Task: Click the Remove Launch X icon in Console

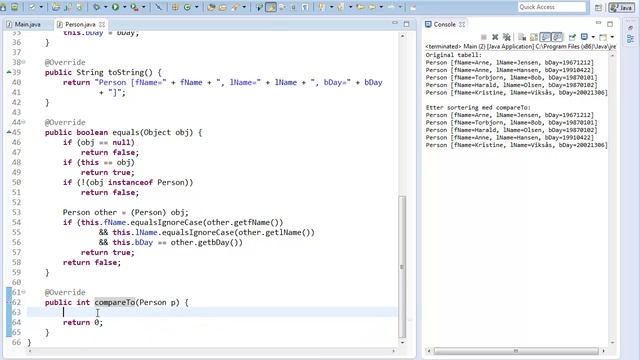Action: [495, 37]
